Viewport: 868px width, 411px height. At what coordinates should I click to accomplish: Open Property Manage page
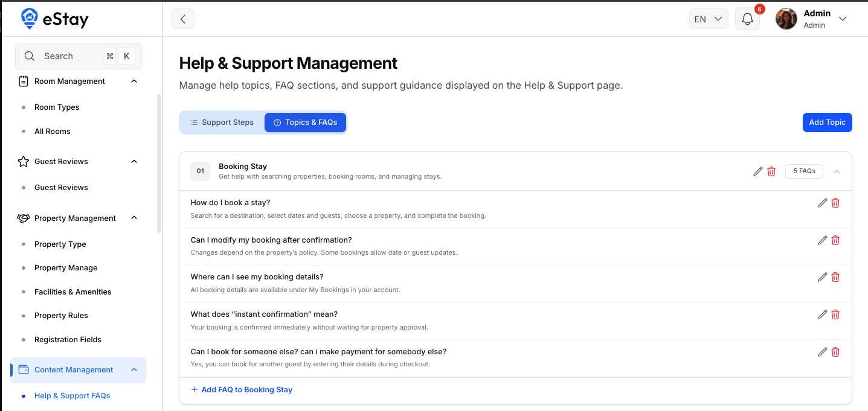[x=66, y=267]
